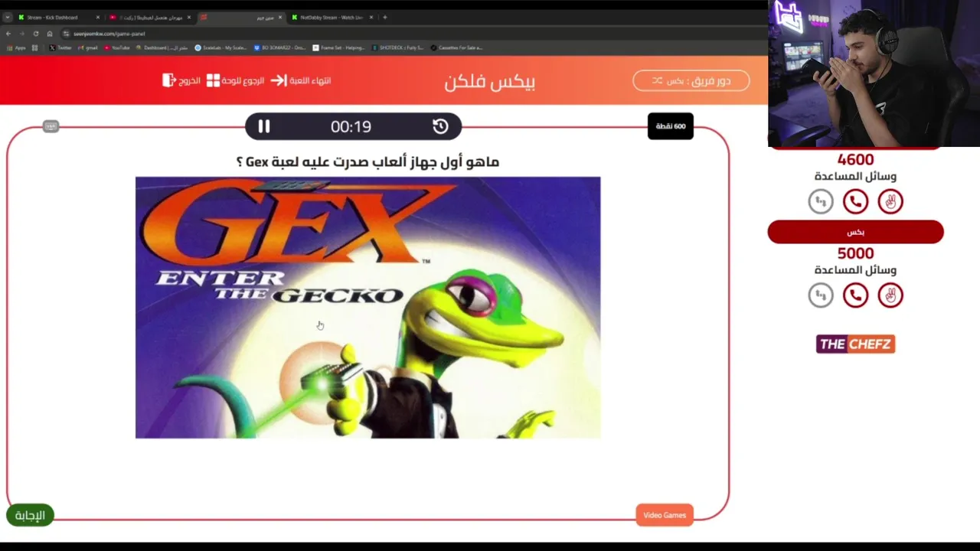Close the Stream - Kick Dashboard tab
Image resolution: width=980 pixels, height=551 pixels.
(97, 17)
